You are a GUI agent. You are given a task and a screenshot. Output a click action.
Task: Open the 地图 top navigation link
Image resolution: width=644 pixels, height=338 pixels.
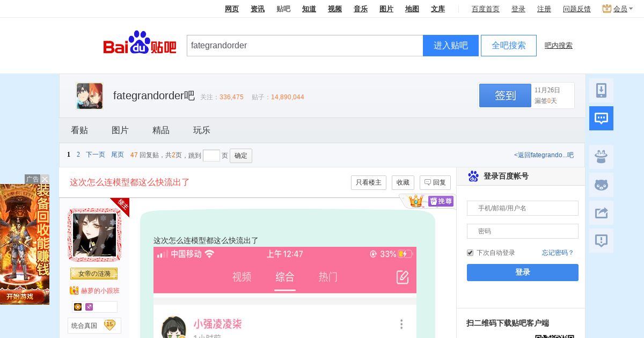[x=412, y=9]
